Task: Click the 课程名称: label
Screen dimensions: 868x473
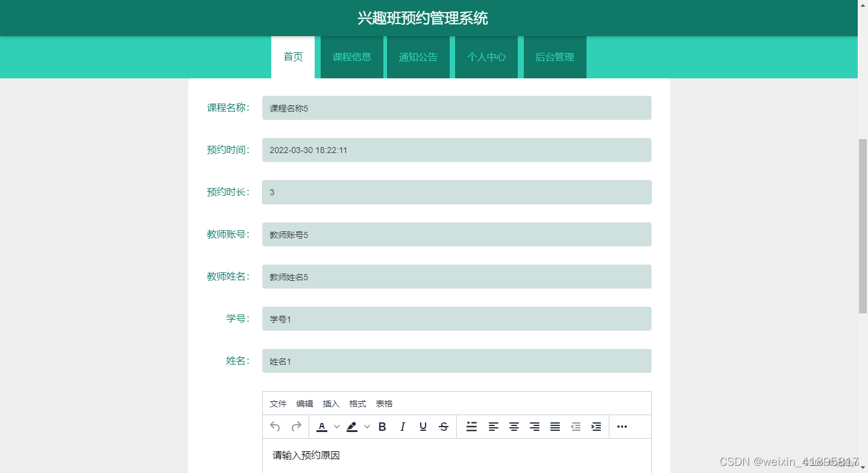Action: click(x=228, y=108)
